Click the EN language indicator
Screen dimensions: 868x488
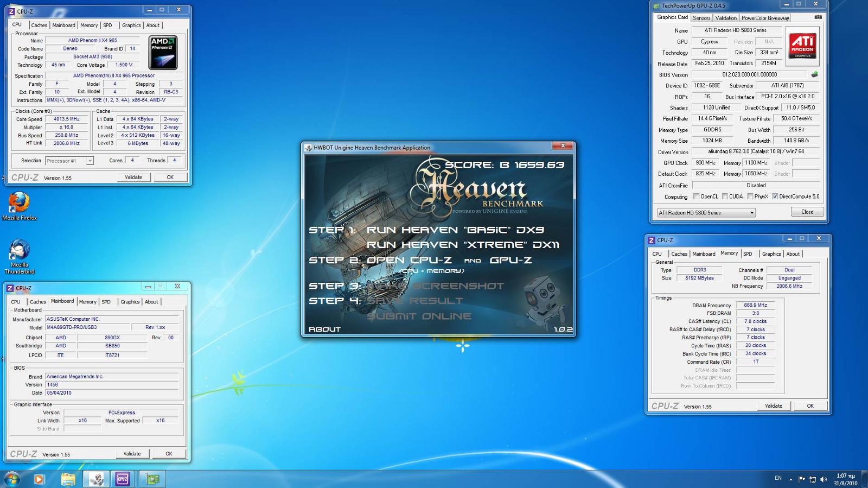pos(778,478)
